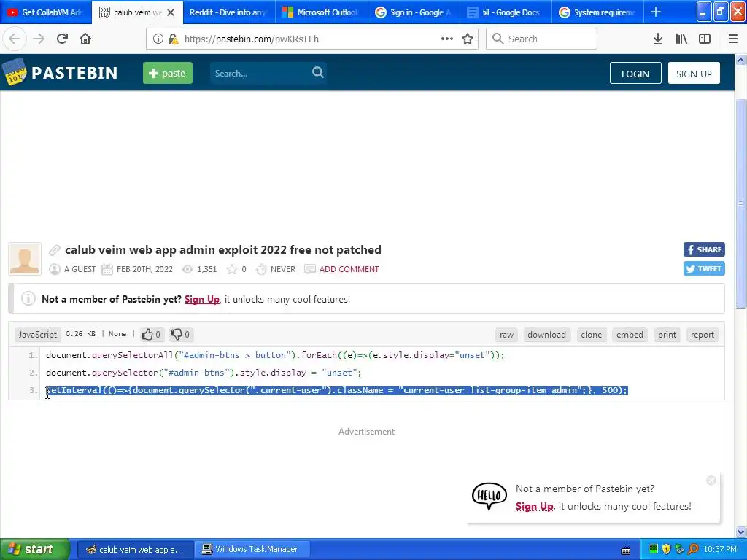
Task: Dismiss the Hello signup popup
Action: (x=711, y=481)
